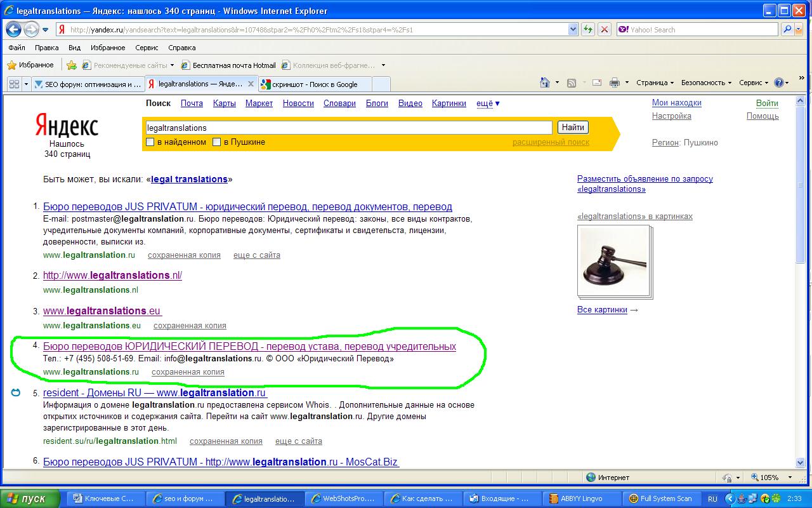Click the RU language indicator

712,498
